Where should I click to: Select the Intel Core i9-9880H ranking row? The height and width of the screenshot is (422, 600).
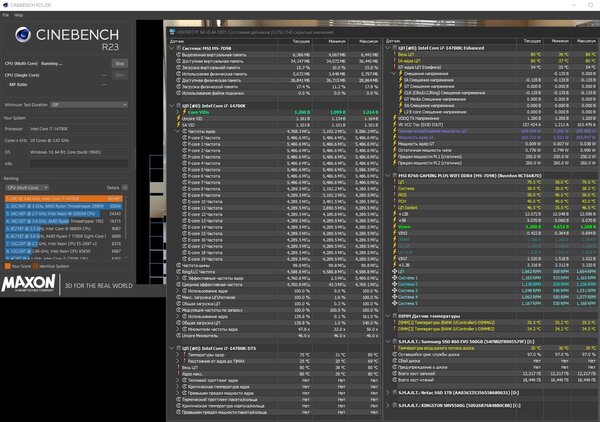click(64, 228)
